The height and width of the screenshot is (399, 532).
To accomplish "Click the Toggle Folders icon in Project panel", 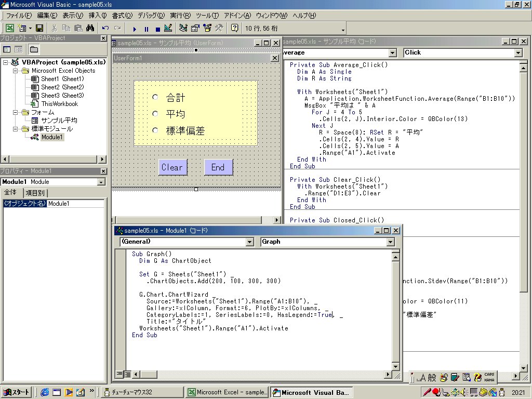I will click(x=34, y=49).
